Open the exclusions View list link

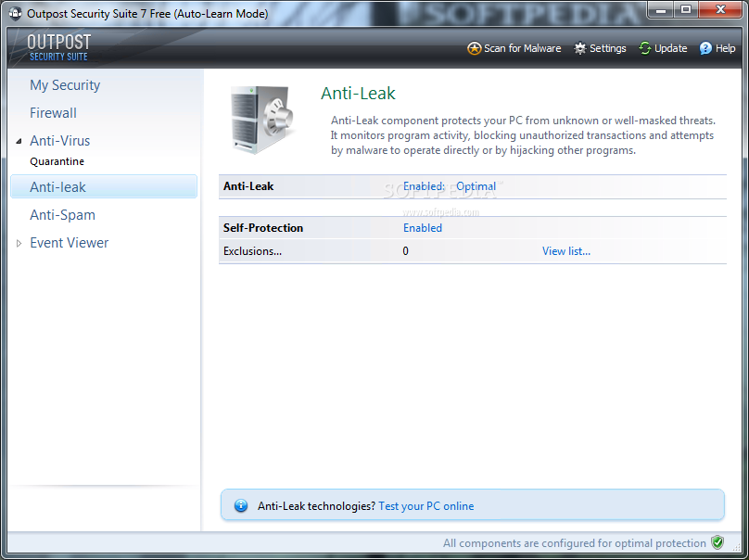(x=566, y=251)
